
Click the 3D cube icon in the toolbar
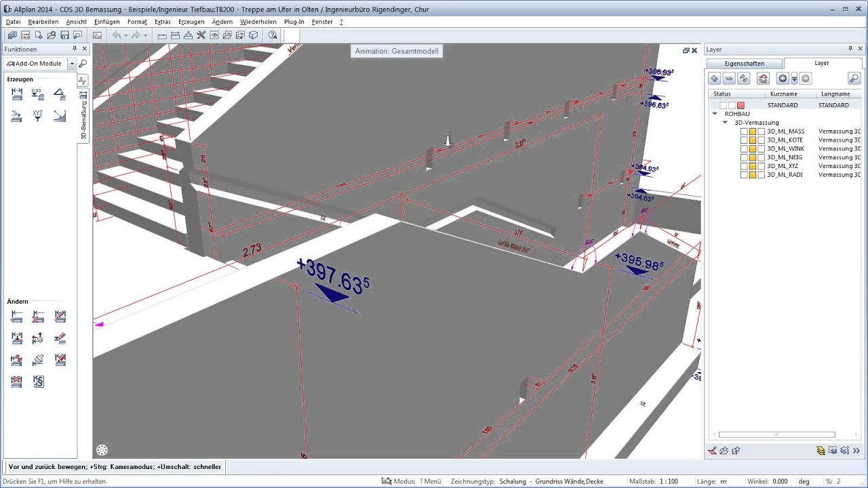[x=253, y=35]
